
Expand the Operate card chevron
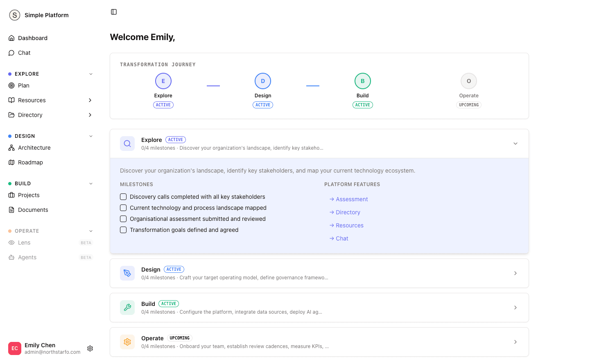pos(515,342)
